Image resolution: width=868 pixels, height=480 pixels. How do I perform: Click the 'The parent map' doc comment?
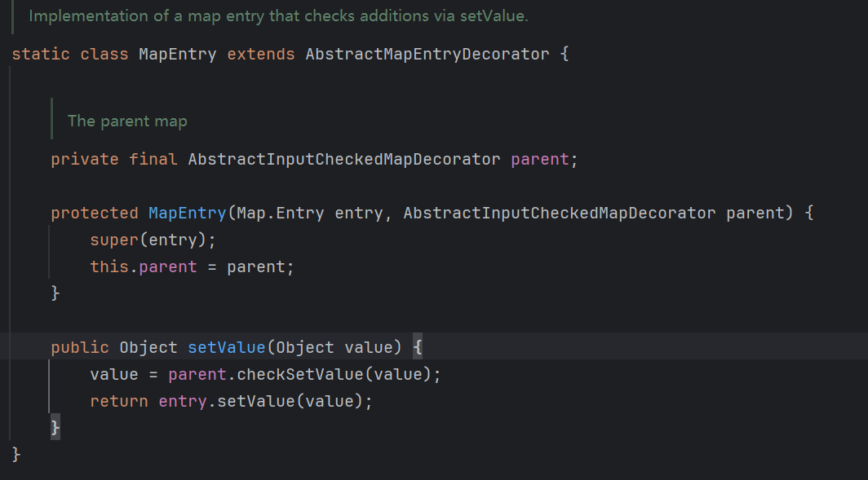click(127, 121)
